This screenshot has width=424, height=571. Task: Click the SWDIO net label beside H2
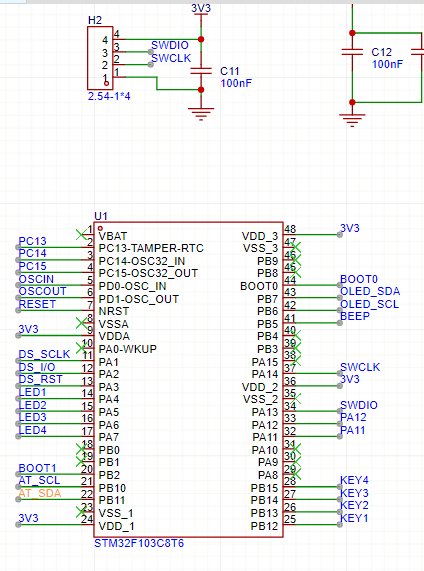coord(170,45)
